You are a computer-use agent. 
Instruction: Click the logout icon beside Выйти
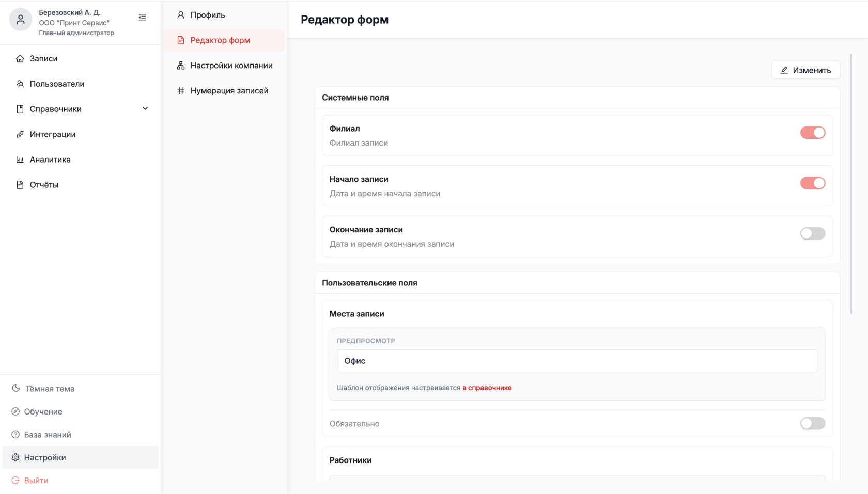click(16, 481)
